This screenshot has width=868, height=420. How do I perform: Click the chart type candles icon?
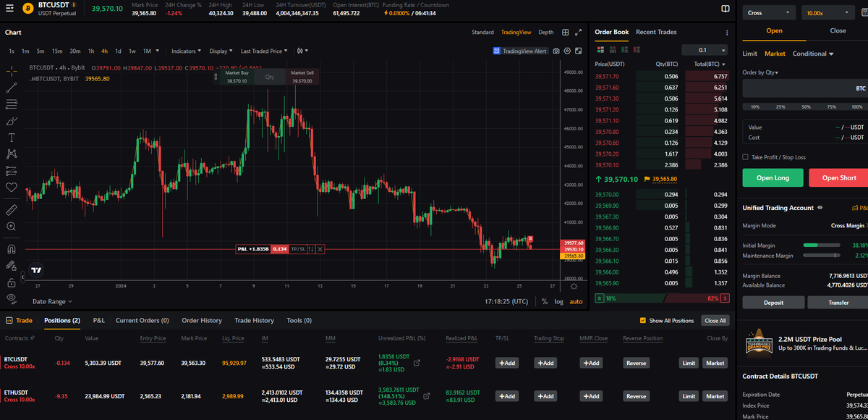[x=302, y=51]
